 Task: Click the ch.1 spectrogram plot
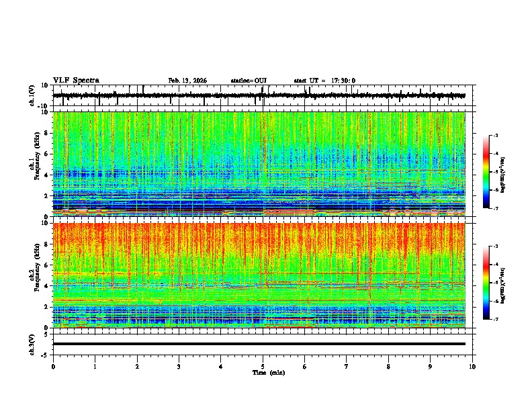pos(259,164)
